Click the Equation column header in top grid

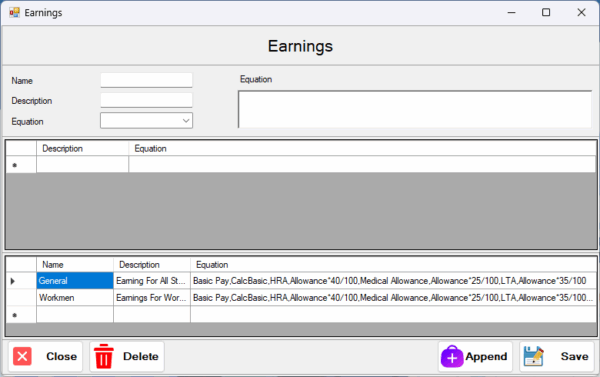click(x=362, y=149)
